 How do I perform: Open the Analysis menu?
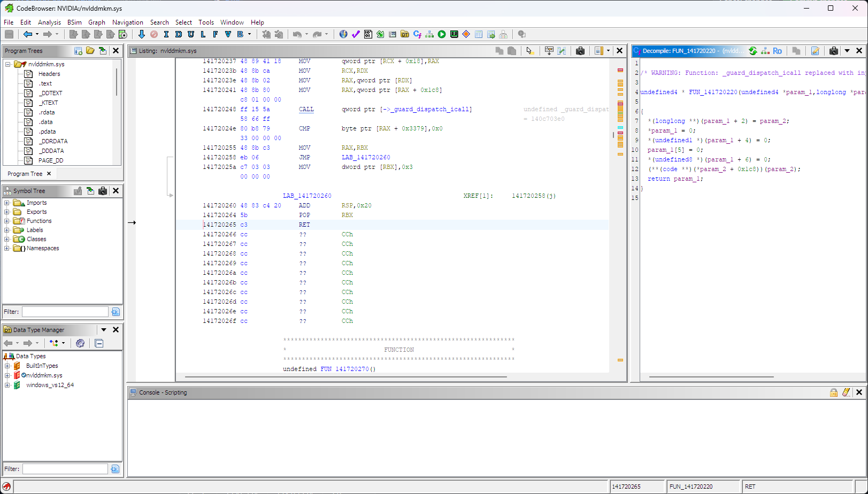49,22
